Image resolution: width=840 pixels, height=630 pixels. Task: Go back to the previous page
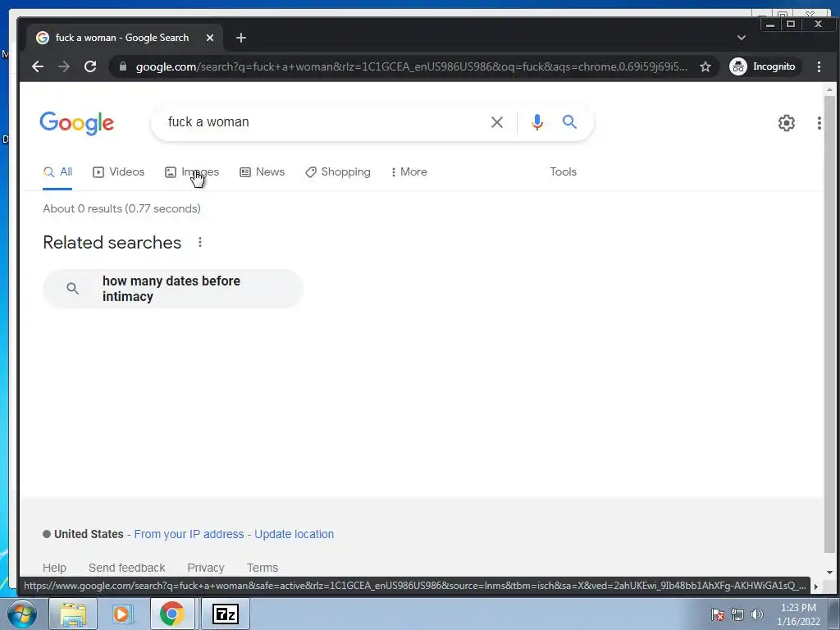[x=38, y=66]
